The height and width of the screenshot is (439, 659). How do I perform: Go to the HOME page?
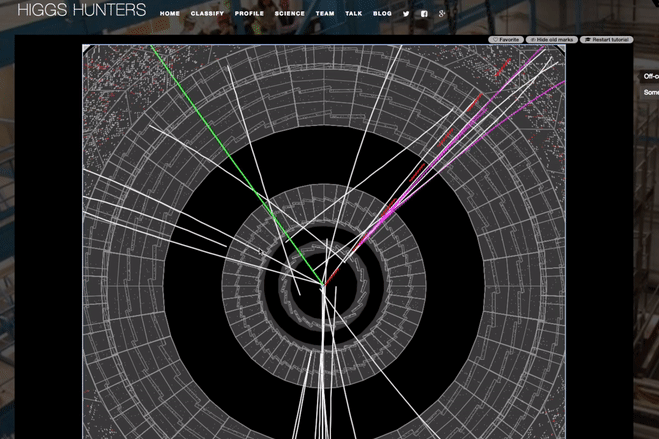point(170,13)
